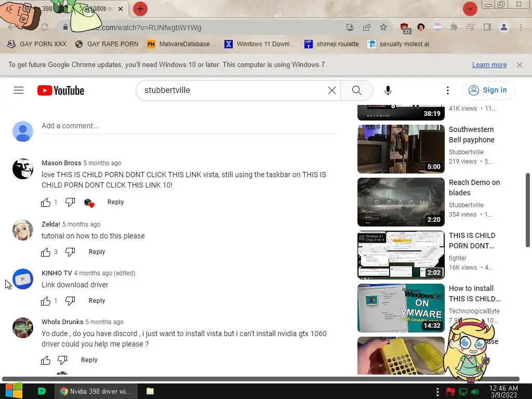The image size is (532, 399).
Task: Close the current browser tab
Action: [x=121, y=9]
